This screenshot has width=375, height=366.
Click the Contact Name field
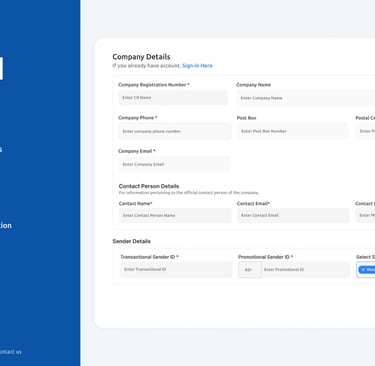coord(175,215)
